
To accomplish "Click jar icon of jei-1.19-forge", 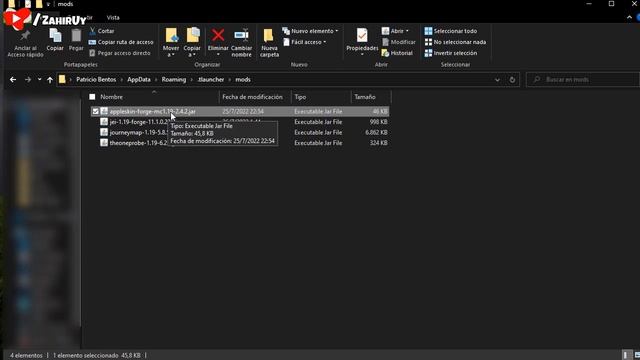I will (104, 122).
